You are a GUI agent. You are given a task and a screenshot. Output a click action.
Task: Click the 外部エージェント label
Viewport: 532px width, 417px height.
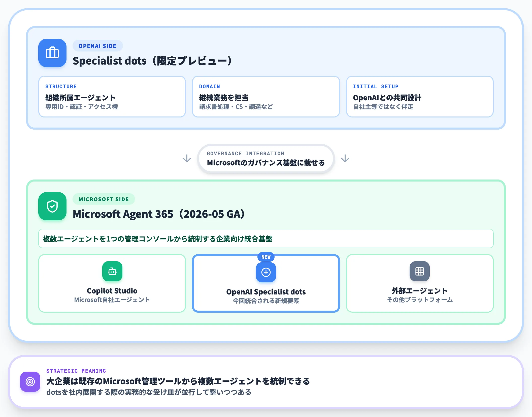[420, 291]
